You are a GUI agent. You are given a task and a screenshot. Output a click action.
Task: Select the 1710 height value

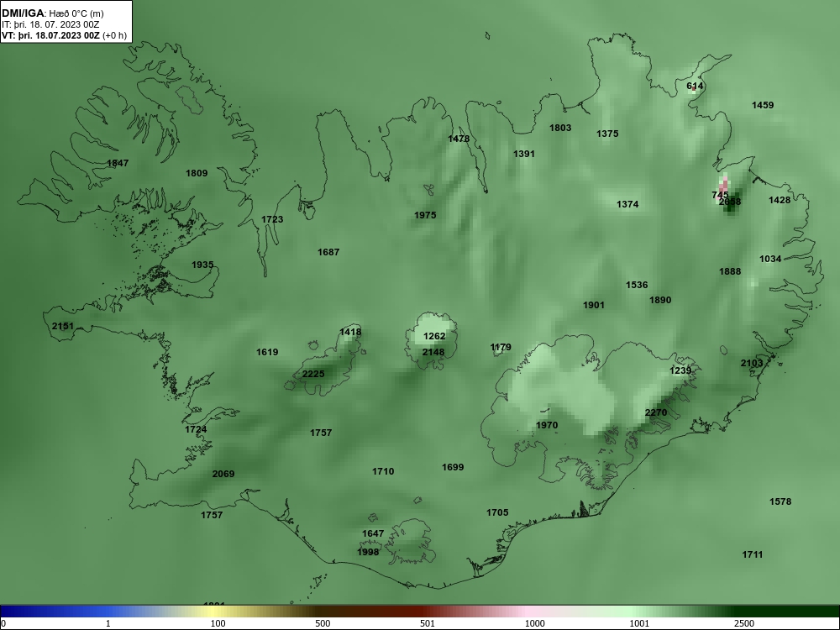[383, 472]
